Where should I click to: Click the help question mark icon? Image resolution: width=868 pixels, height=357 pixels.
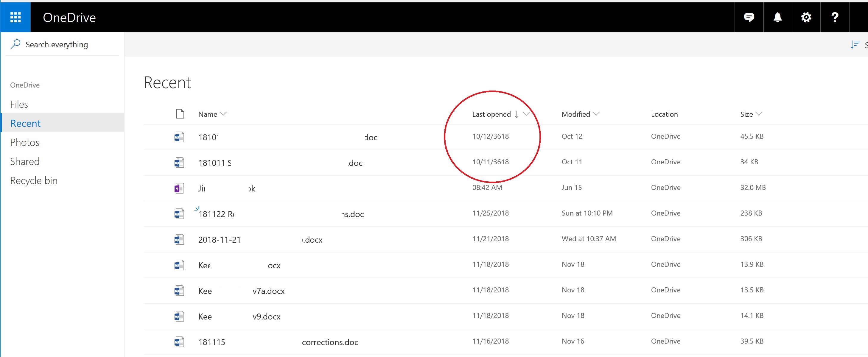click(835, 17)
